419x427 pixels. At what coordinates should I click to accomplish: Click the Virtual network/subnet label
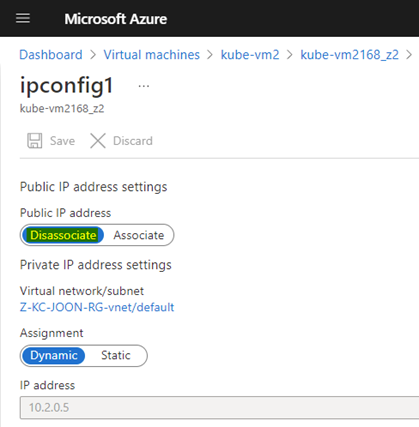point(82,291)
